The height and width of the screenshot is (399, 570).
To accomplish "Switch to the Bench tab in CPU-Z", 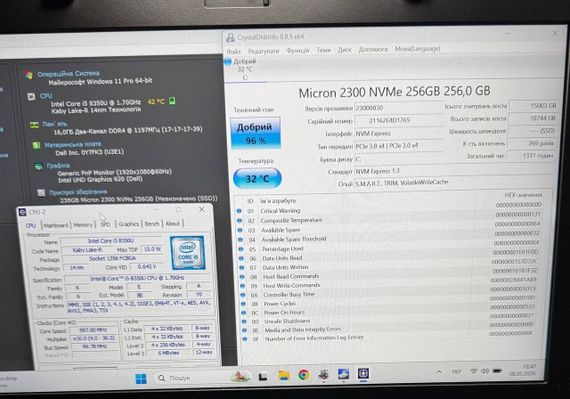I will click(x=152, y=224).
